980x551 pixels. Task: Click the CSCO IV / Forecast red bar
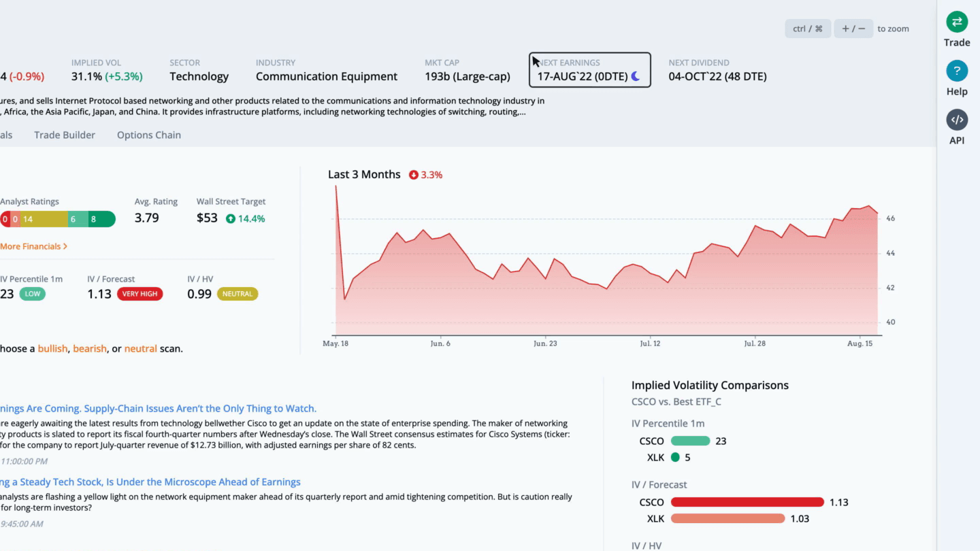point(747,502)
